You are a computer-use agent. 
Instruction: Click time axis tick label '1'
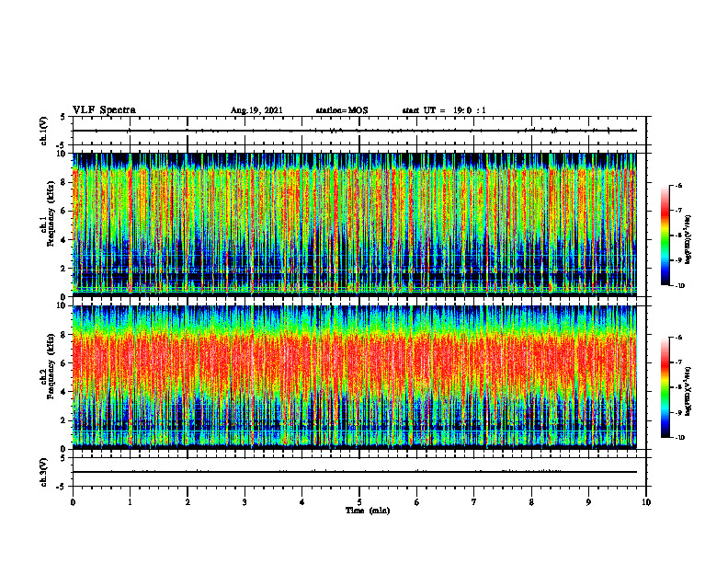pos(130,502)
